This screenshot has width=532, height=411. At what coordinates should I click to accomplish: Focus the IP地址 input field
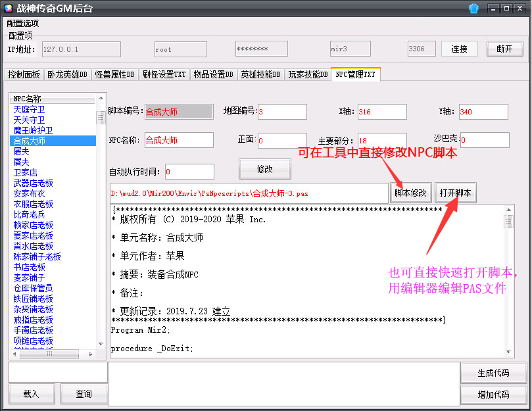pos(81,49)
